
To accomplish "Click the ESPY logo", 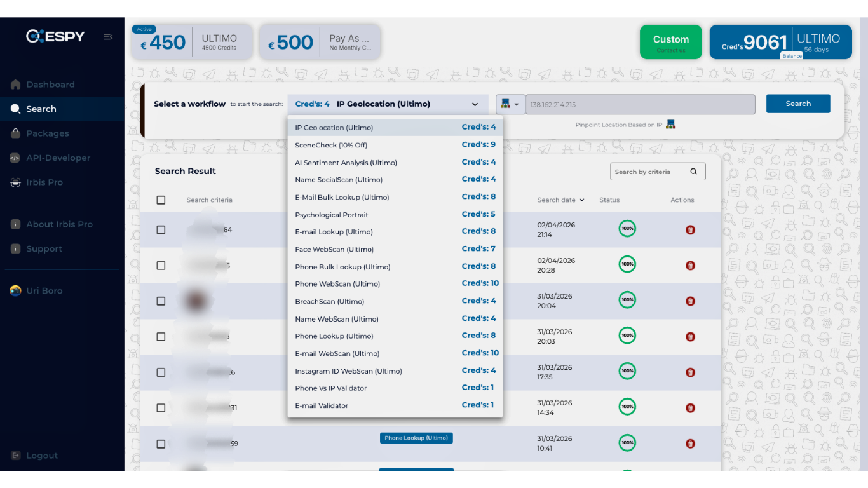I will tap(55, 36).
